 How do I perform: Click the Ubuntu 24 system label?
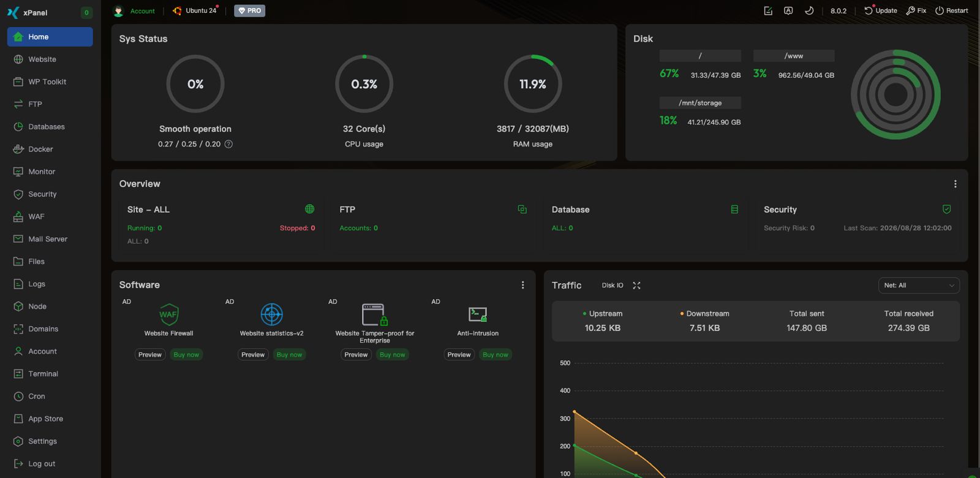pyautogui.click(x=201, y=11)
